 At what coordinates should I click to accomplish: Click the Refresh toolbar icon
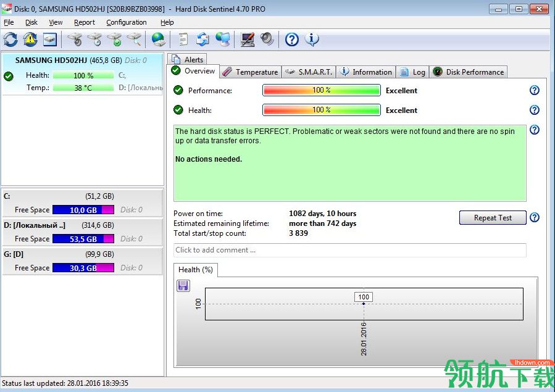[x=10, y=40]
